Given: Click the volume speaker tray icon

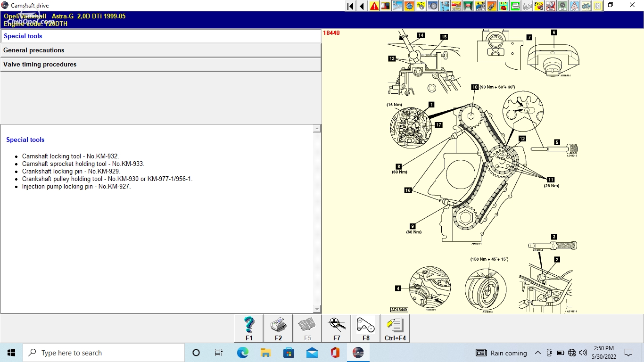Looking at the screenshot, I should (583, 353).
